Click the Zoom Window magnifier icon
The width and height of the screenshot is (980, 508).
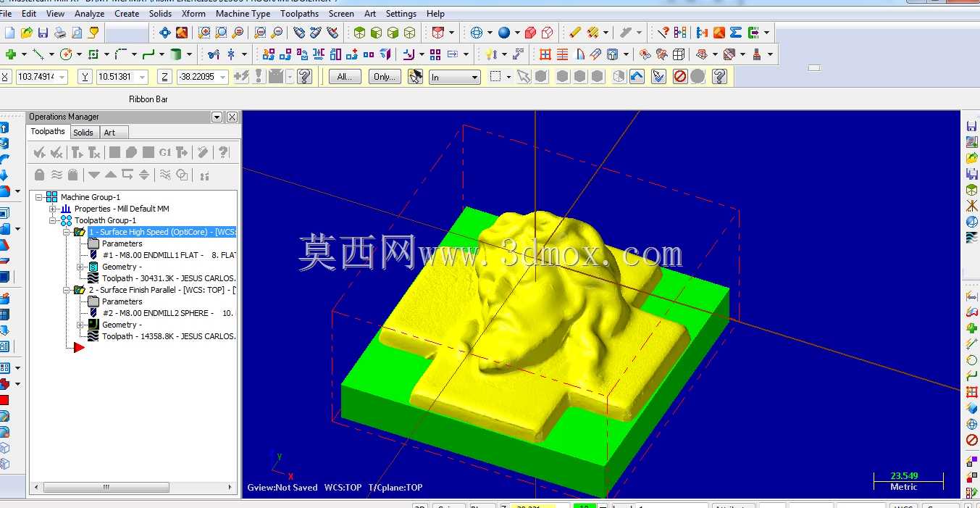click(204, 33)
